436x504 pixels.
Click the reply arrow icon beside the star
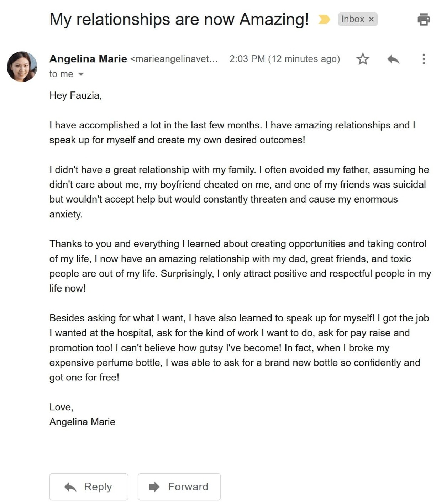coord(393,59)
